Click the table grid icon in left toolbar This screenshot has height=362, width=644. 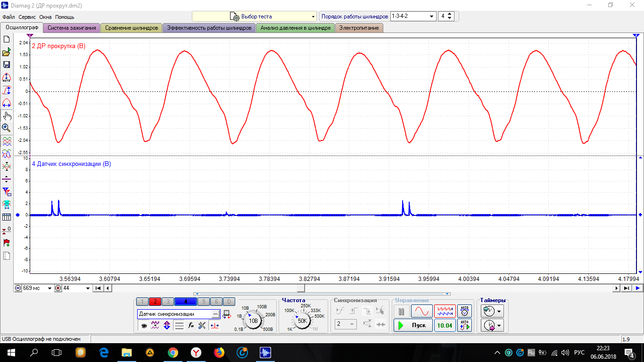click(7, 217)
